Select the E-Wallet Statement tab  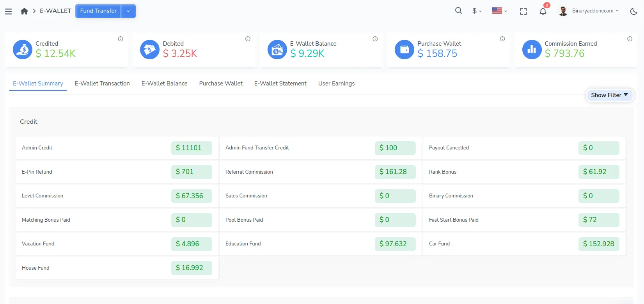tap(280, 84)
